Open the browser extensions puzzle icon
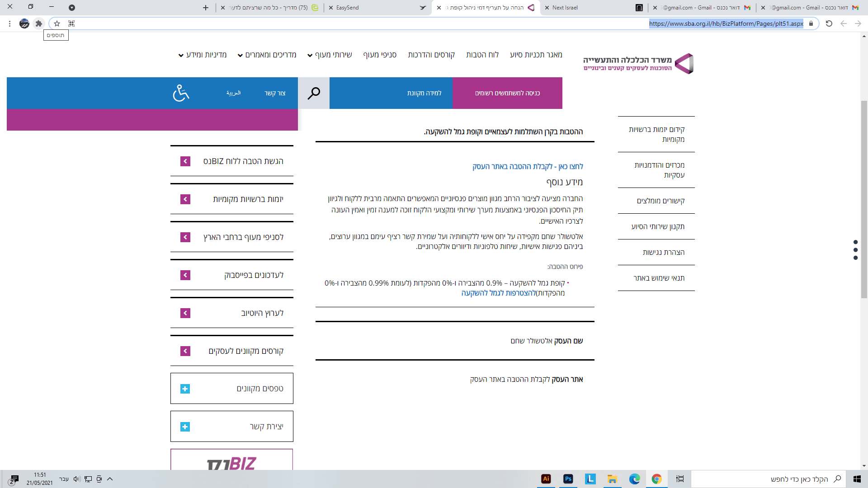868x488 pixels. pyautogui.click(x=39, y=23)
